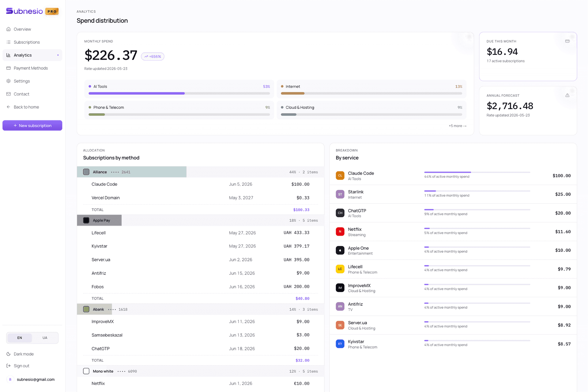Click the Payment Methods card icon

[x=9, y=68]
